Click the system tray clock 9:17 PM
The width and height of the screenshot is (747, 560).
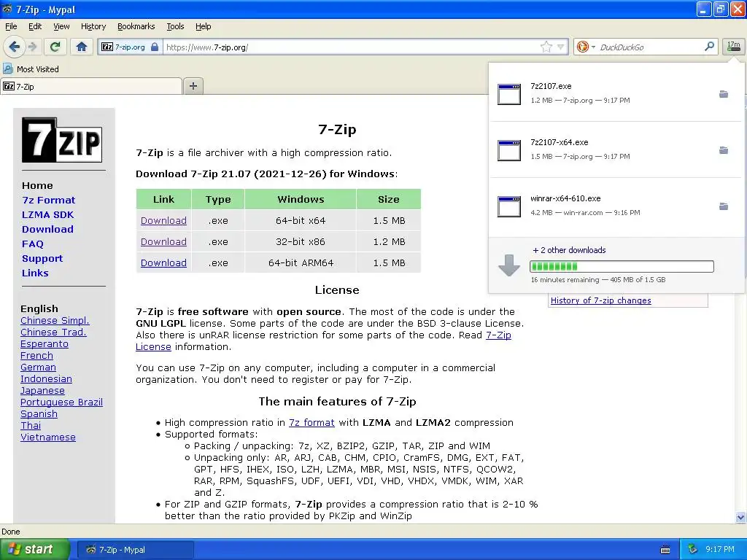[720, 549]
